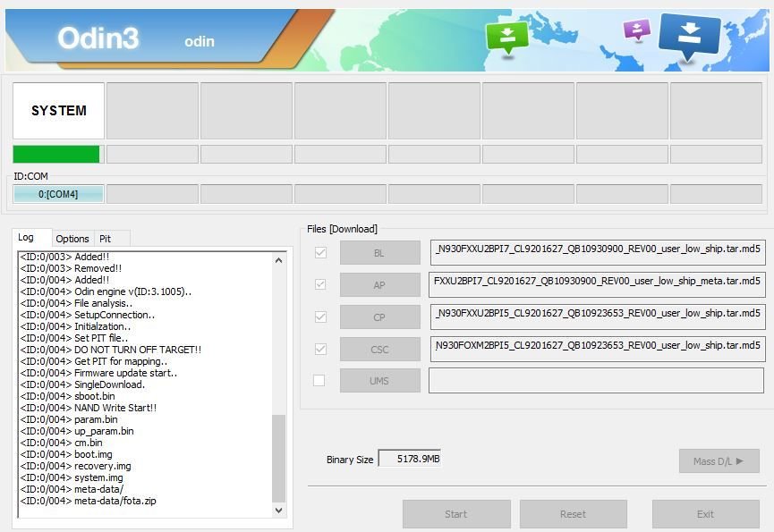774x532 pixels.
Task: Switch to the Log tab
Action: (x=26, y=237)
